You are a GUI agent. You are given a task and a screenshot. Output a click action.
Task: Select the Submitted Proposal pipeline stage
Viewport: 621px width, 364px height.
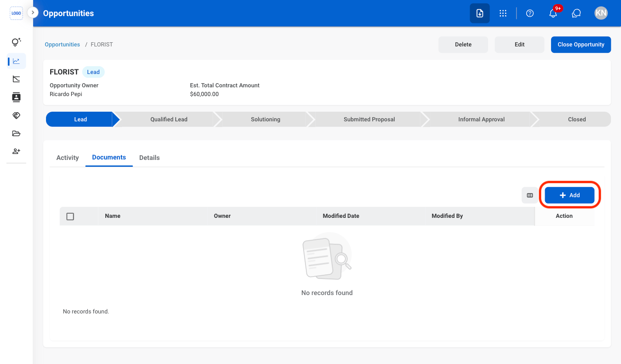coord(369,119)
